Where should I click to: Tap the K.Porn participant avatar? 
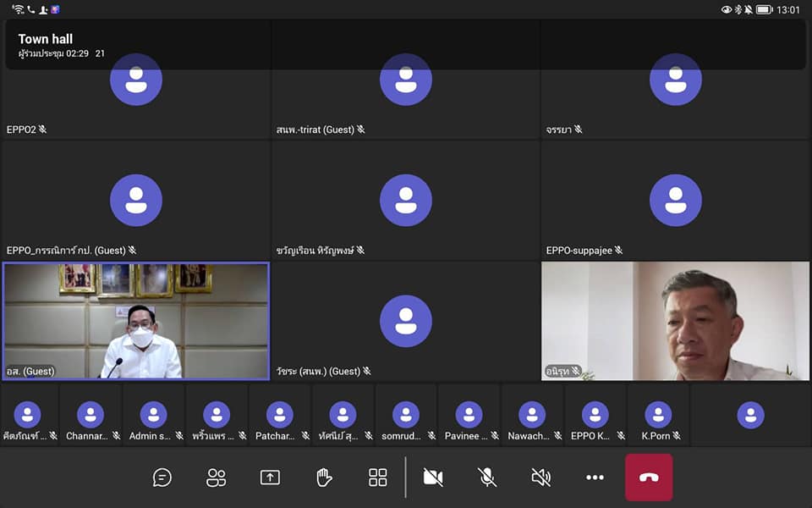pos(658,415)
